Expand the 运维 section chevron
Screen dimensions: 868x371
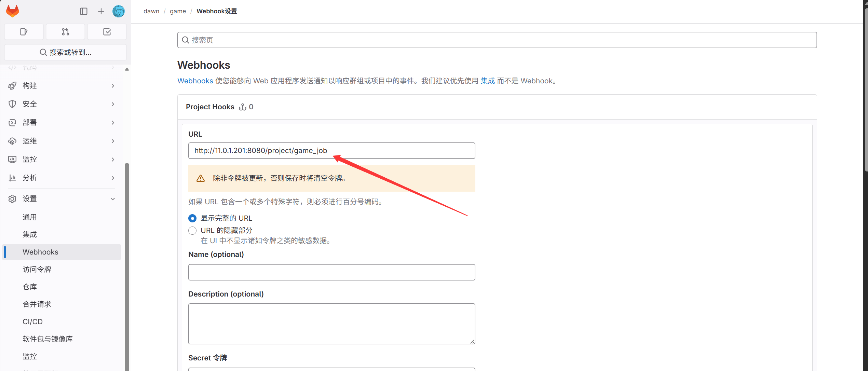113,141
